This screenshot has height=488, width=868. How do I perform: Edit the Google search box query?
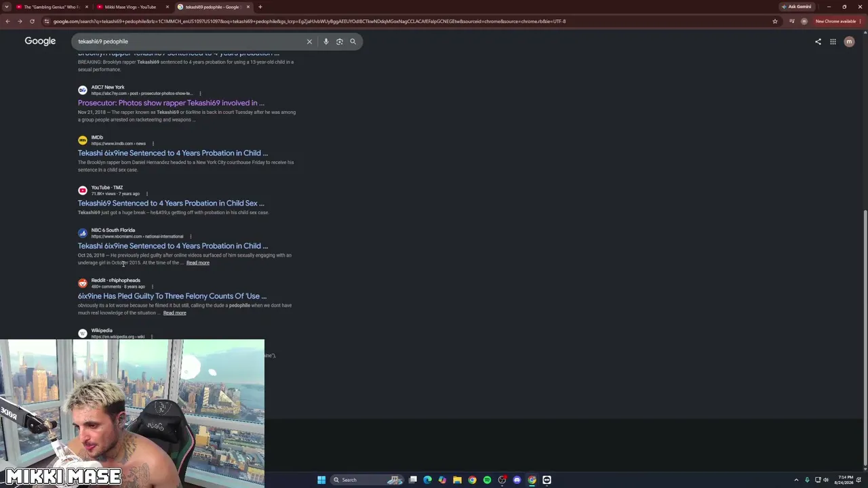[x=190, y=41]
